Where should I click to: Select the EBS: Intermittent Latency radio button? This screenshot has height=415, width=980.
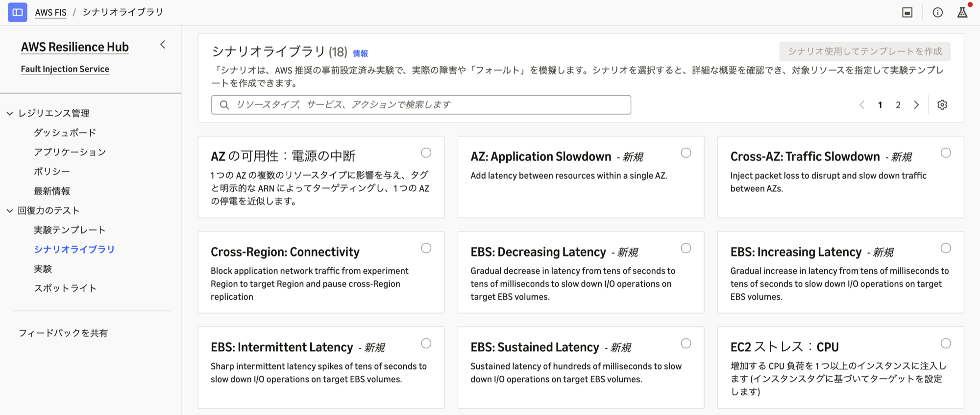pyautogui.click(x=426, y=343)
